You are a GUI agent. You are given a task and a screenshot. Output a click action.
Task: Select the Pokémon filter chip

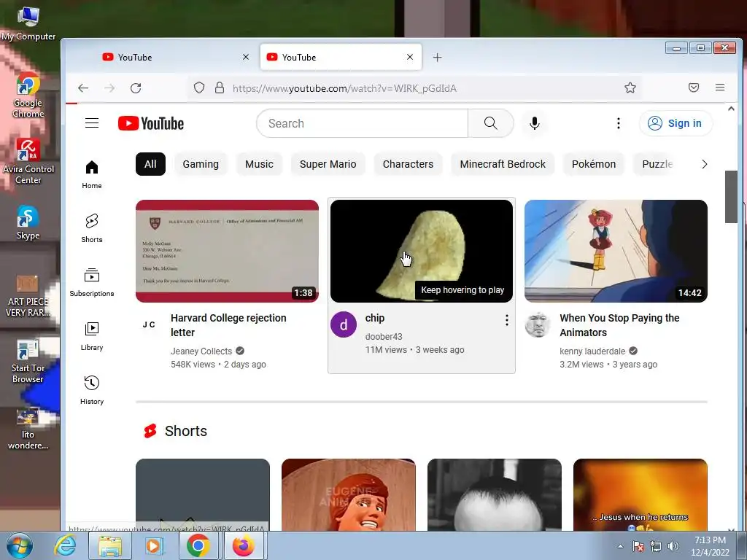click(x=594, y=164)
